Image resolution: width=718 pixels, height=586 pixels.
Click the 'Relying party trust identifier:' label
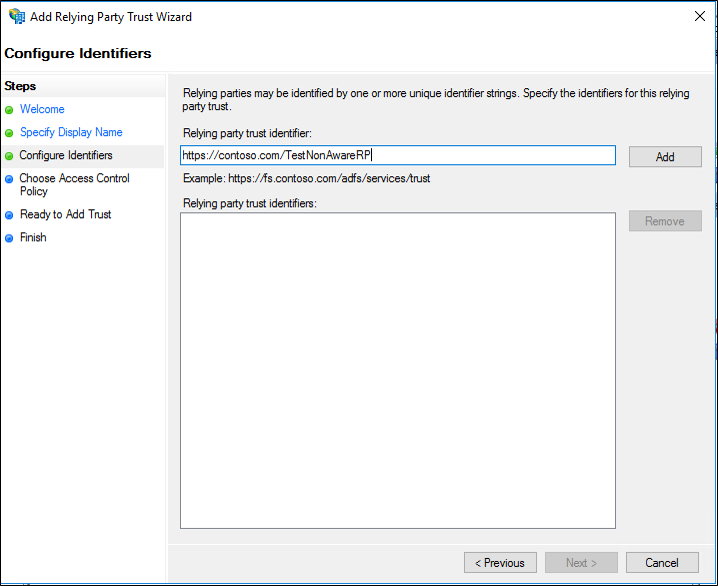(247, 133)
